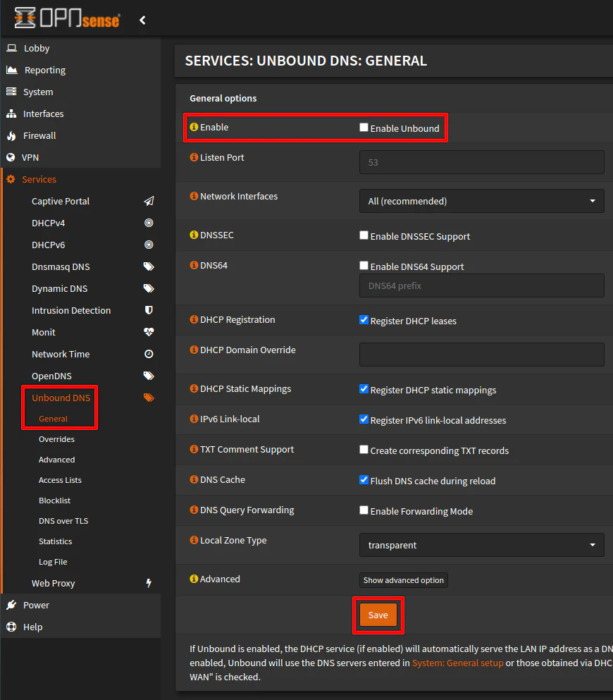Click the Web Proxy bolt icon
Image resolution: width=613 pixels, height=700 pixels.
149,583
